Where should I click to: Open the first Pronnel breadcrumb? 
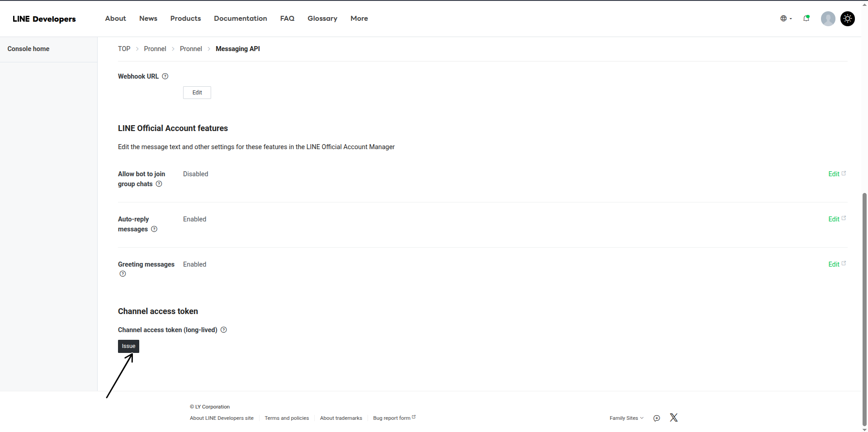(x=155, y=49)
